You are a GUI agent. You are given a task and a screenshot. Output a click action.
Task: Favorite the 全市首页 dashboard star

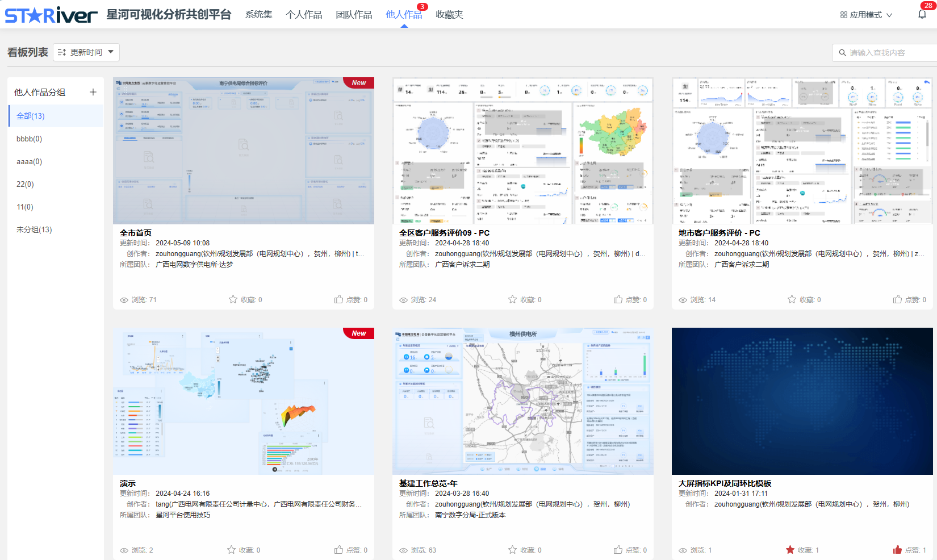233,299
